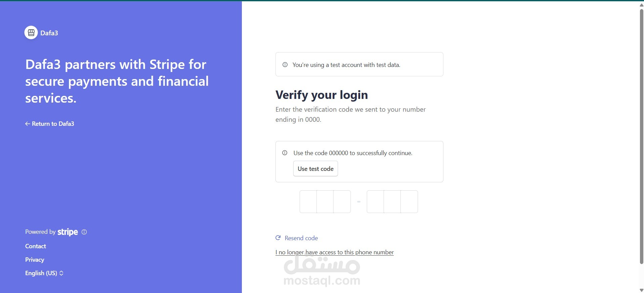The height and width of the screenshot is (293, 644).
Task: Focus the first verification code digit box
Action: [308, 202]
